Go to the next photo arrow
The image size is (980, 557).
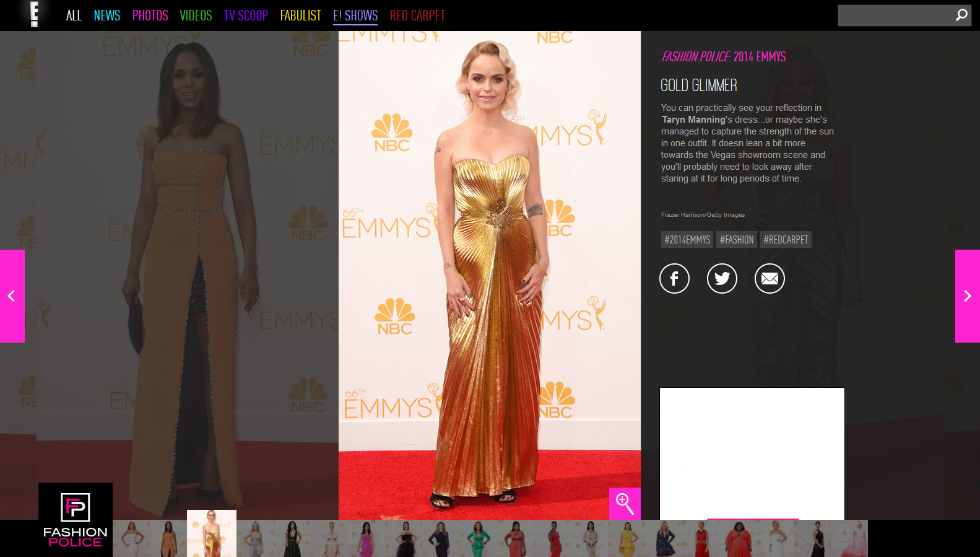tap(967, 296)
